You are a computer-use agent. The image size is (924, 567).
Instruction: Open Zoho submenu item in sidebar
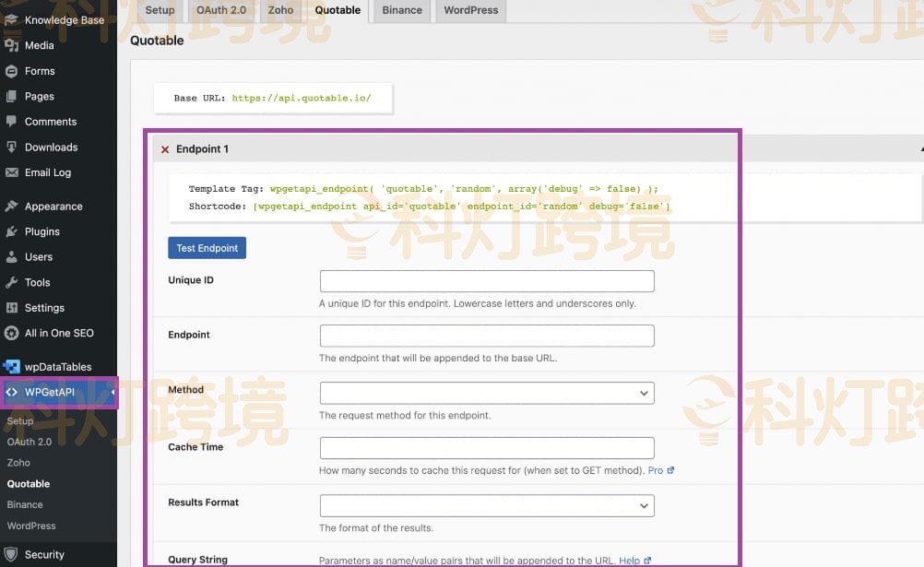[x=18, y=463]
